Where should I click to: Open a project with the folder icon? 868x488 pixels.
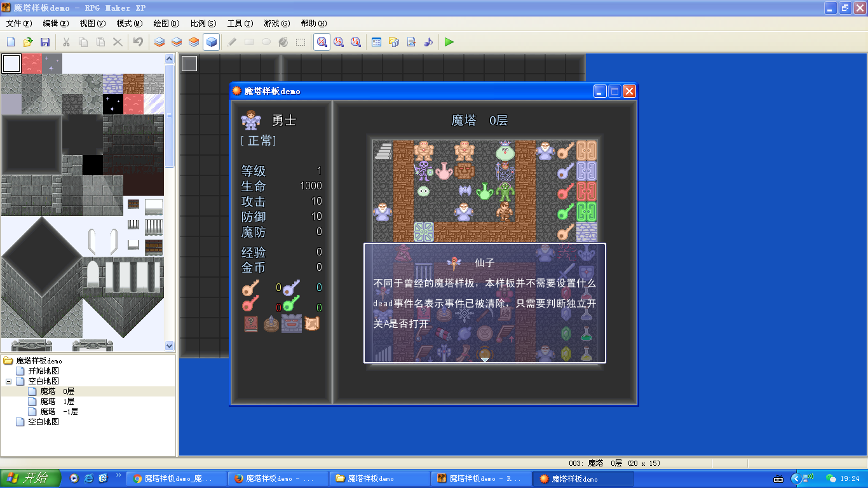tap(28, 42)
